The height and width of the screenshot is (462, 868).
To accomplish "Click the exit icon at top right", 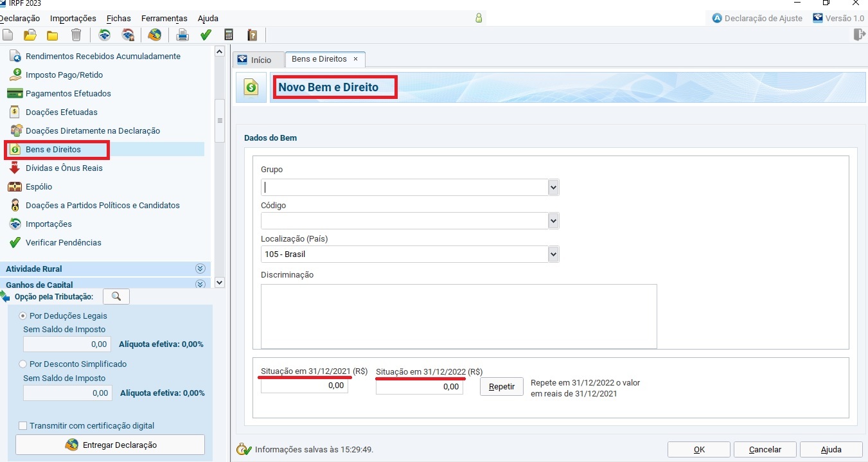I will 859,35.
